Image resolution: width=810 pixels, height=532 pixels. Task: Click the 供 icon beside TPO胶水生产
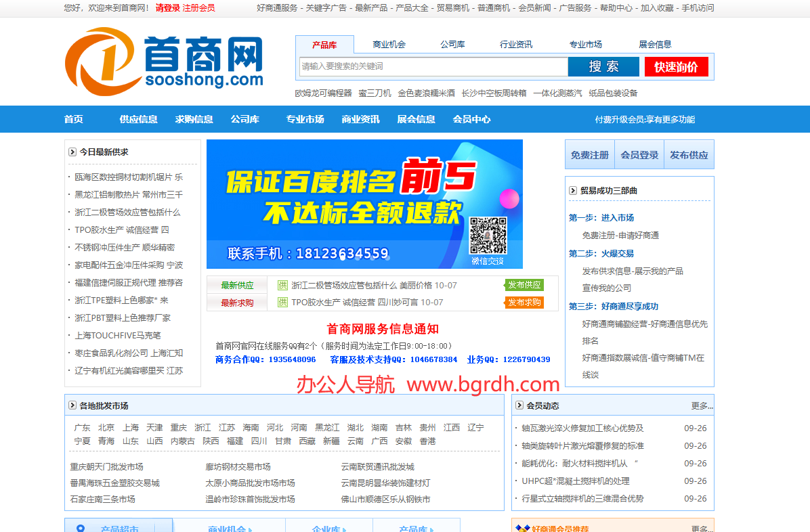[283, 303]
